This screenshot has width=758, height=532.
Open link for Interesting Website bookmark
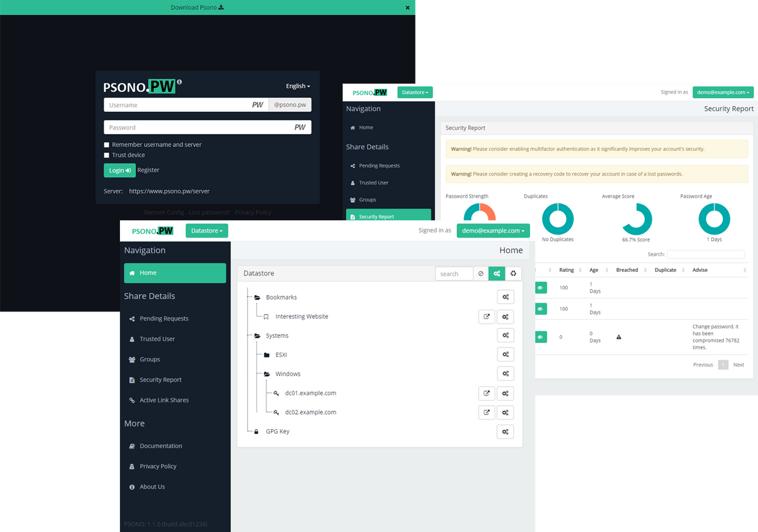pos(486,317)
